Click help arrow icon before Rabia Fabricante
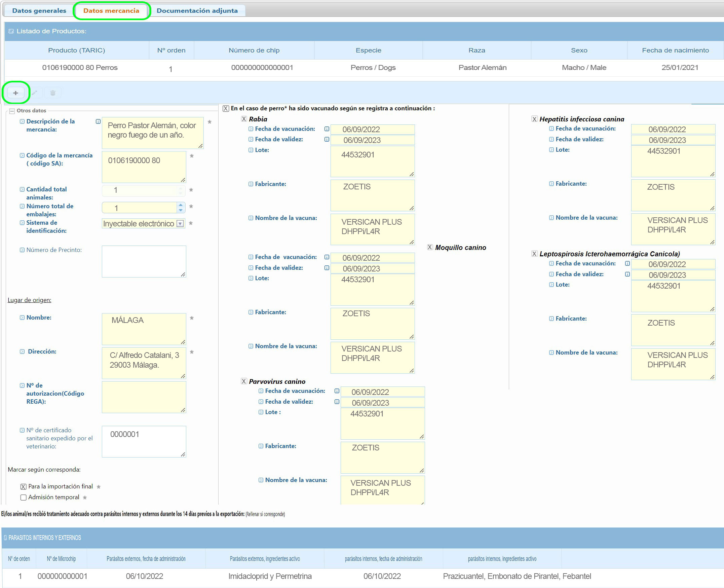The height and width of the screenshot is (588, 724). [x=251, y=184]
